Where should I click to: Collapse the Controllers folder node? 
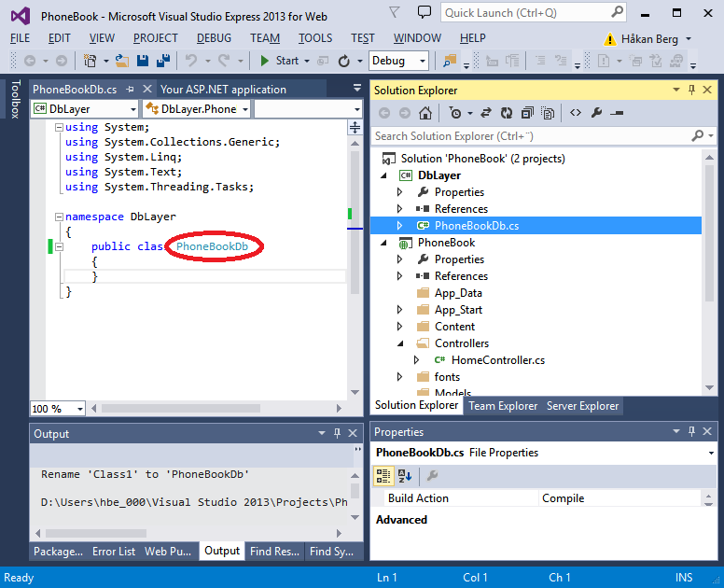coord(400,343)
